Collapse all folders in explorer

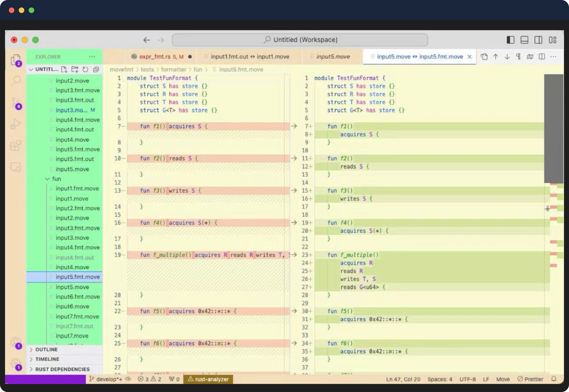click(x=96, y=69)
